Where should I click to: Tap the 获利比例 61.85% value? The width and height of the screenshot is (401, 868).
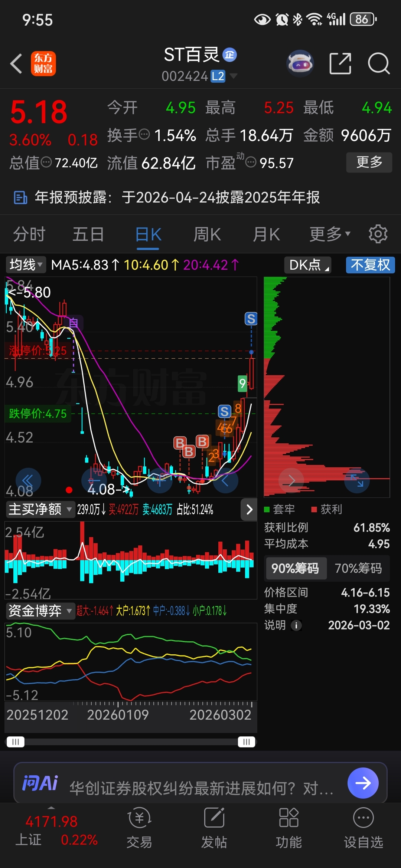pos(371,528)
